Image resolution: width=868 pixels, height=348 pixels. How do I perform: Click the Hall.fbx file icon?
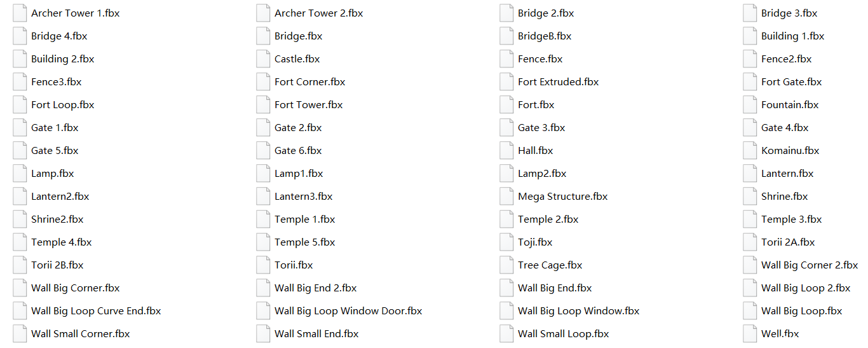(506, 151)
